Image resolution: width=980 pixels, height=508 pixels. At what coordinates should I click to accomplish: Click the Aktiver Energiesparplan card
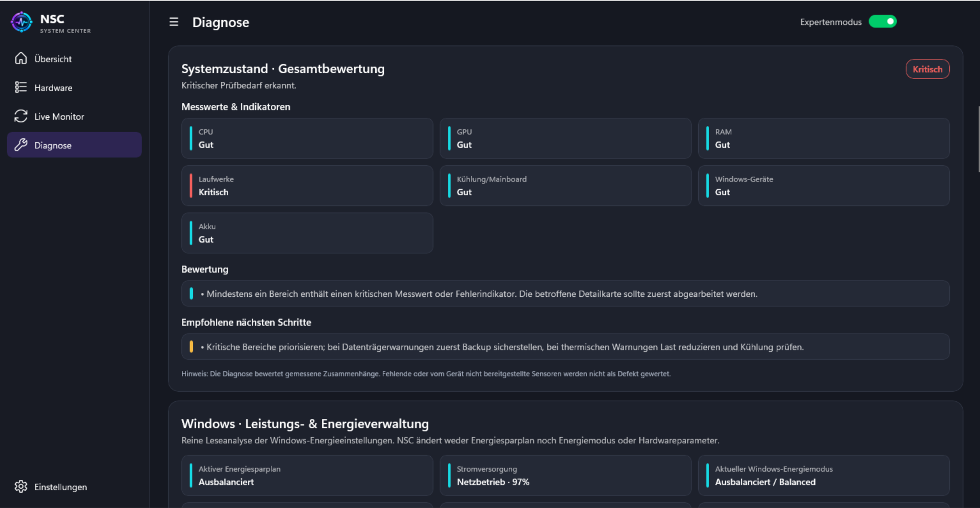pos(307,475)
